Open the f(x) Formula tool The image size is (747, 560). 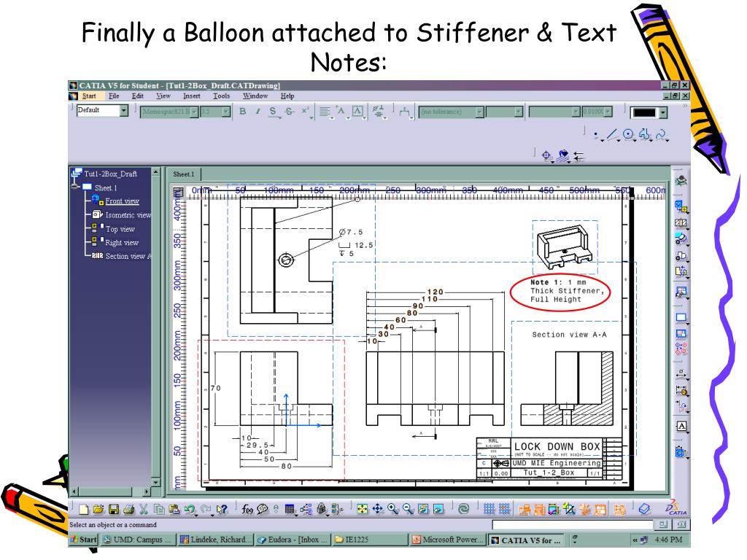(x=247, y=509)
